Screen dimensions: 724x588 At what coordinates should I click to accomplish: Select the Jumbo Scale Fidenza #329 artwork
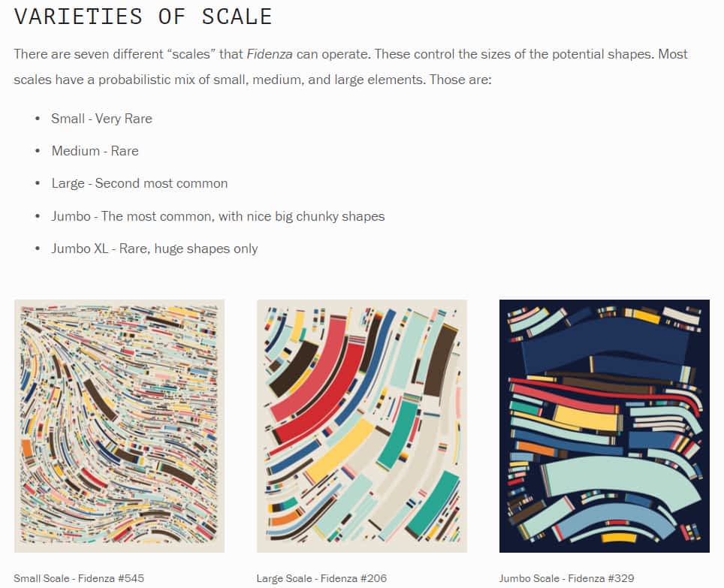(x=604, y=426)
